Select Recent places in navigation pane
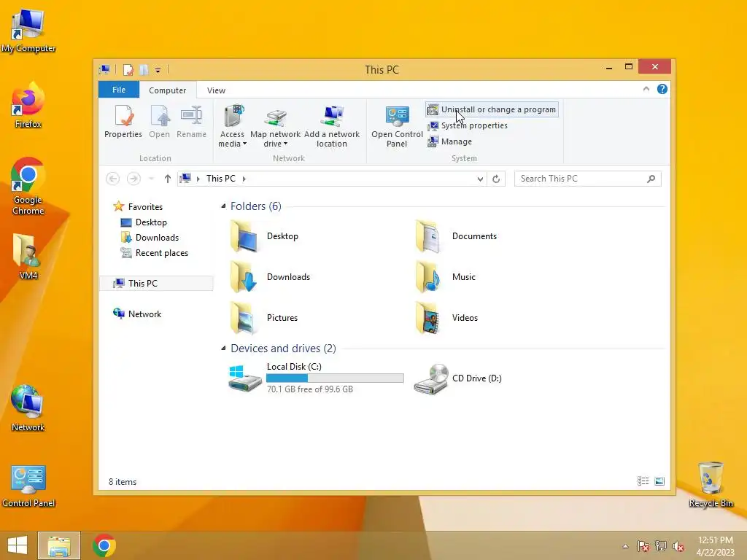The width and height of the screenshot is (747, 560). coord(155,253)
